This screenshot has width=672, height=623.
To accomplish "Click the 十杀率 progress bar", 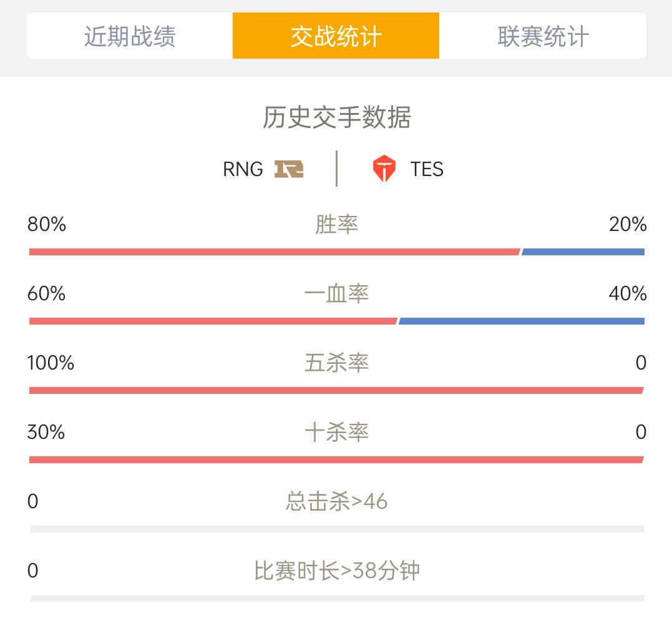I will (x=336, y=459).
